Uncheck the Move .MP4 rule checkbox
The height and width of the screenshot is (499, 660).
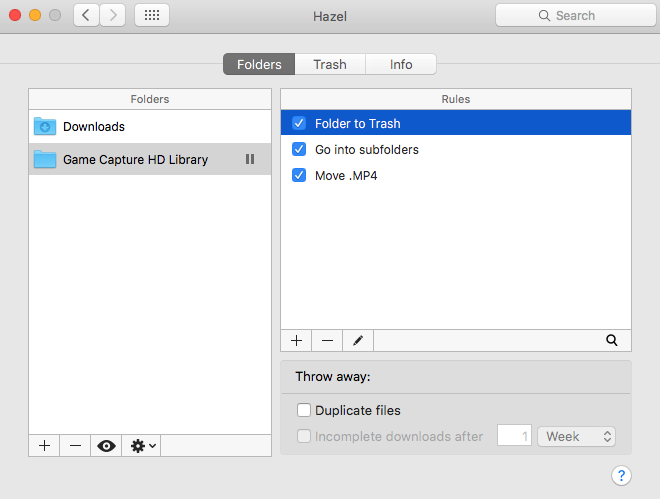click(x=299, y=175)
